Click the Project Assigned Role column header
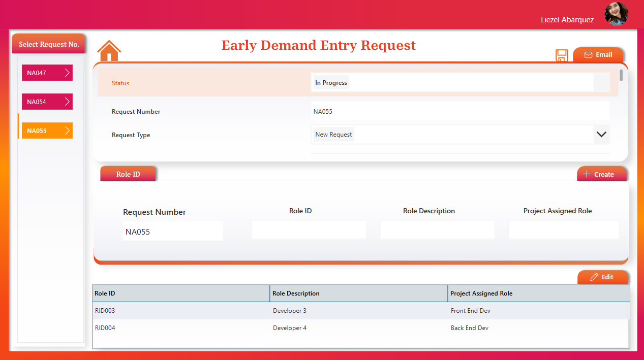644x360 pixels. tap(538, 293)
